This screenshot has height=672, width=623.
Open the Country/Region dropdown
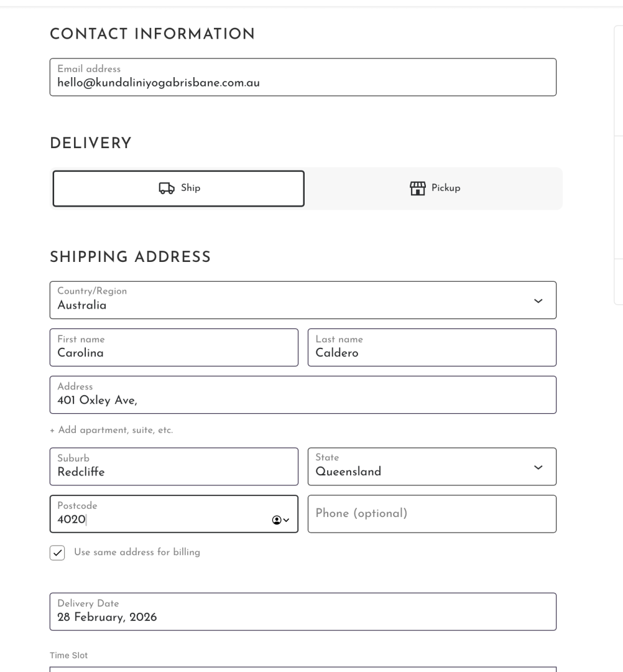(x=303, y=300)
